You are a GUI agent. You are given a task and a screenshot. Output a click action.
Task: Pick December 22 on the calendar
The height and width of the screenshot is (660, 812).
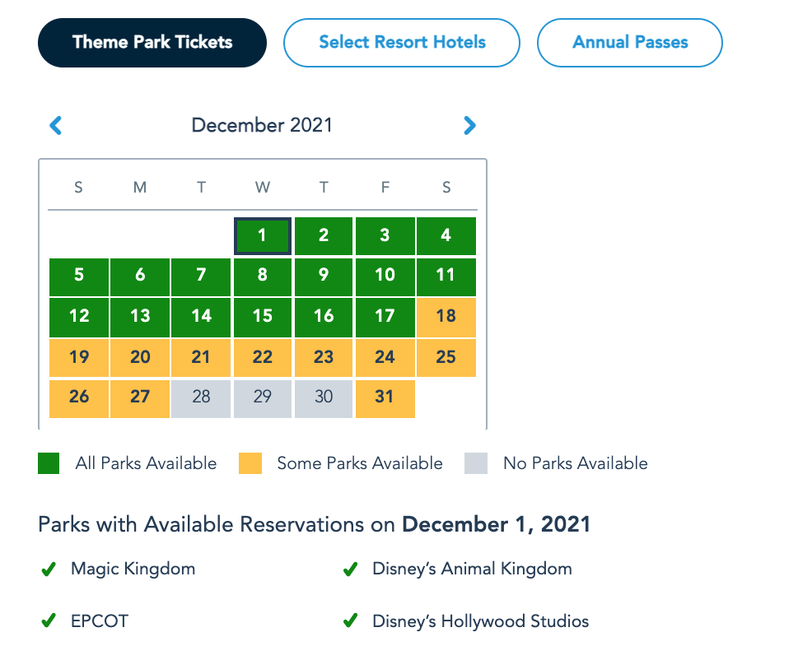[263, 357]
